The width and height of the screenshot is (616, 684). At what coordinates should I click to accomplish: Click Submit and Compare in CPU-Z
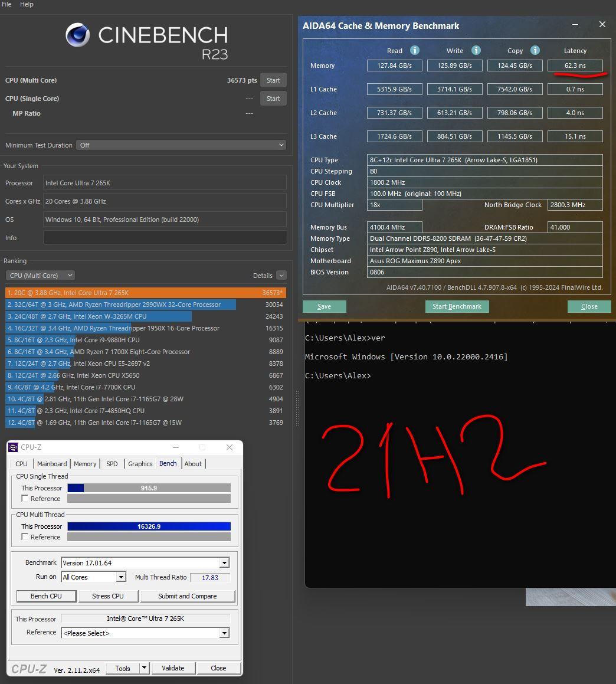tap(187, 596)
